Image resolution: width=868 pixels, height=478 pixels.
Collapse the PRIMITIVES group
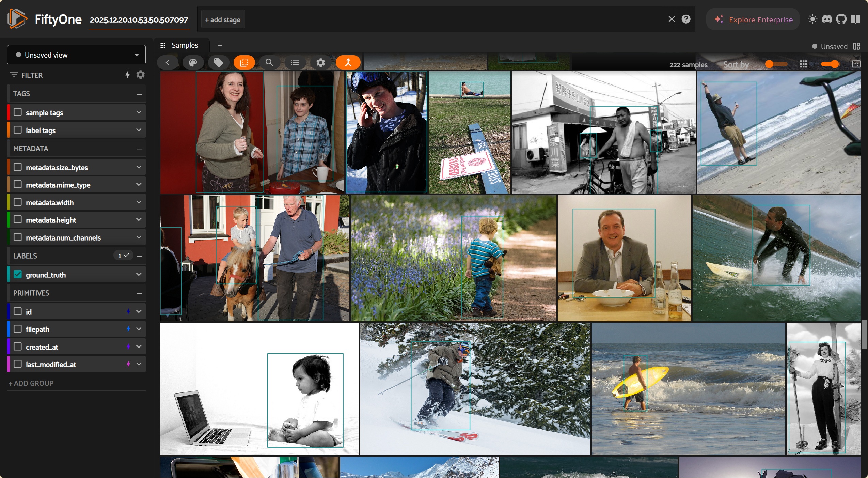(139, 293)
